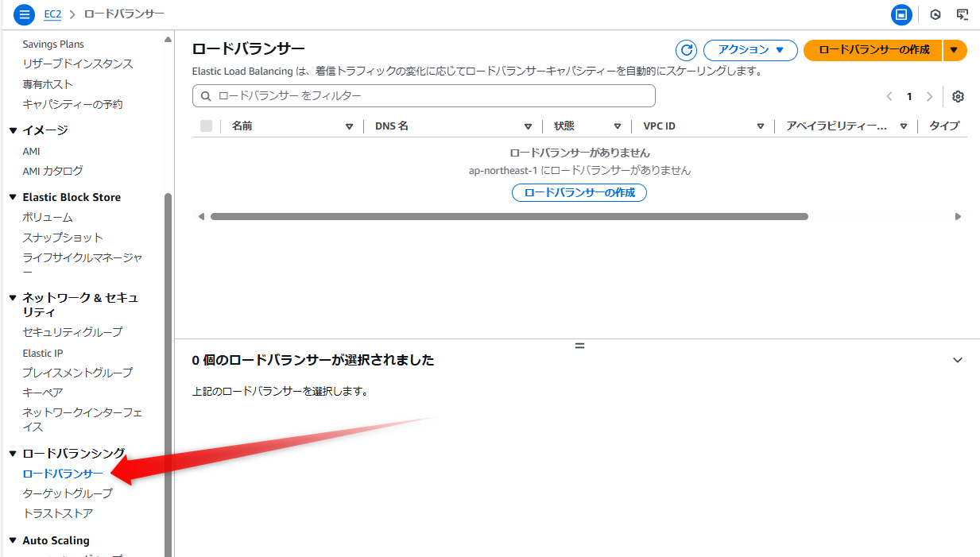The height and width of the screenshot is (557, 980).
Task: Open セキュリティグループ in sidebar
Action: pos(72,332)
